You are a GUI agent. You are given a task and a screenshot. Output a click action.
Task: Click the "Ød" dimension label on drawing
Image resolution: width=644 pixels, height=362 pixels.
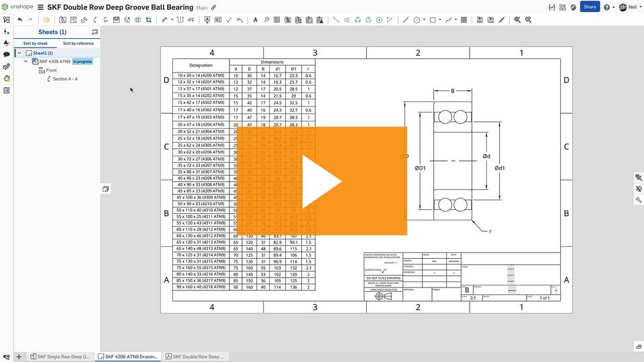[x=486, y=156]
